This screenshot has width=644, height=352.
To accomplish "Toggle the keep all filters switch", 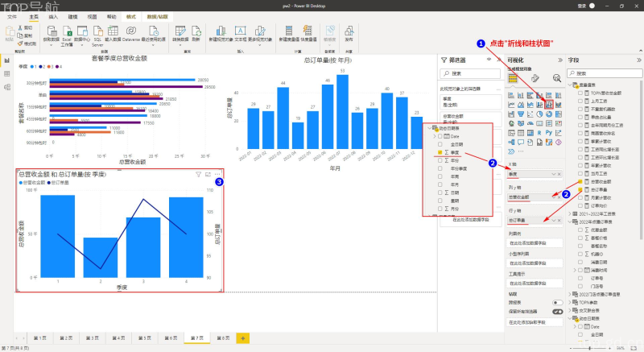I will click(557, 312).
